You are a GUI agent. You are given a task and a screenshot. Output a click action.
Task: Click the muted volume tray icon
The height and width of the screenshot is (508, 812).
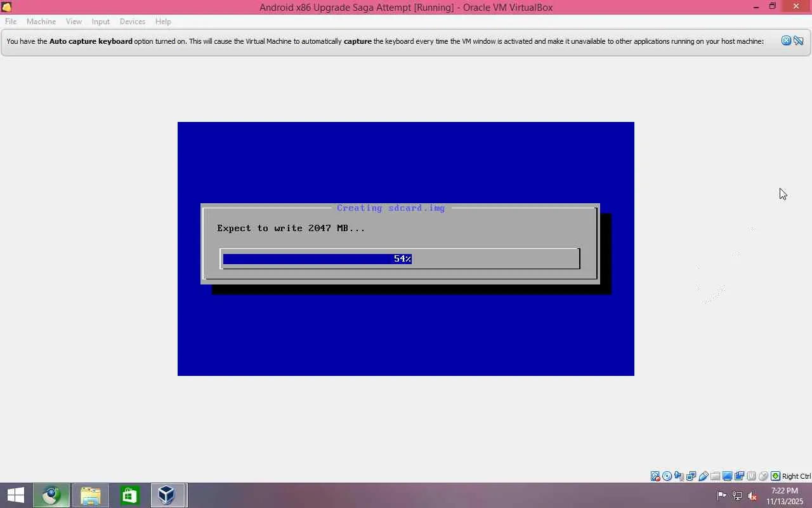tap(752, 496)
